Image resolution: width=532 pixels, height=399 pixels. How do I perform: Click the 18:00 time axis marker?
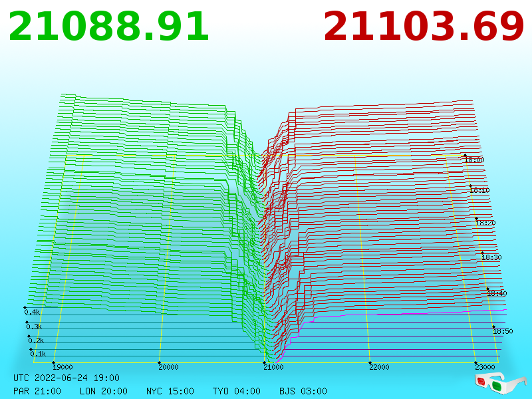coord(474,160)
